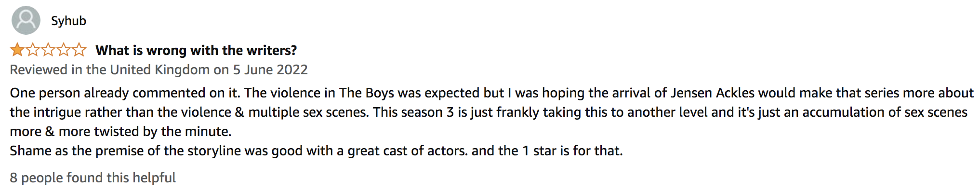Click the sentence beginning Shame as the premise

point(316,151)
